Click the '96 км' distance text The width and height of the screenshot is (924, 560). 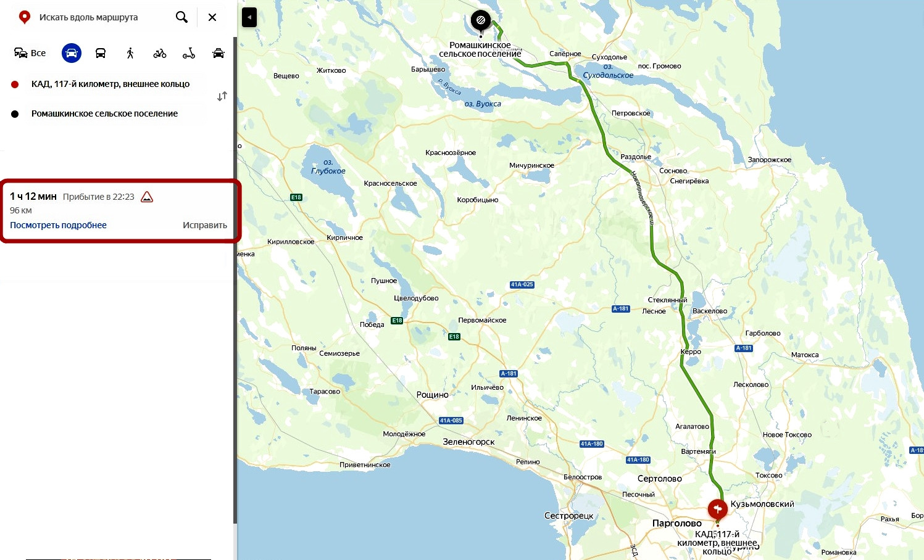[x=21, y=210]
